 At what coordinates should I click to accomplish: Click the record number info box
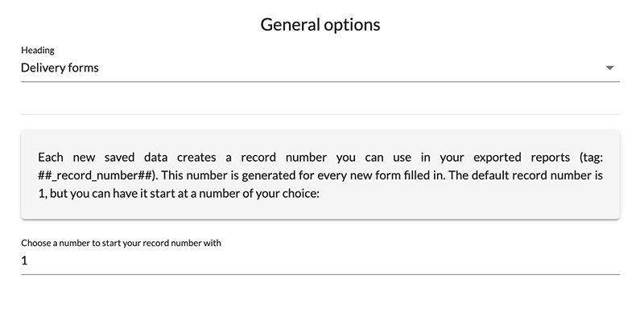click(320, 174)
